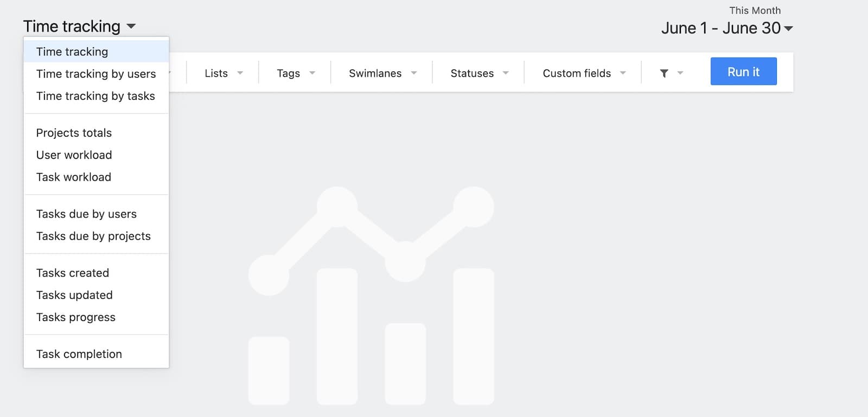Switch to the Task completion report
This screenshot has width=868, height=417.
coord(97,354)
